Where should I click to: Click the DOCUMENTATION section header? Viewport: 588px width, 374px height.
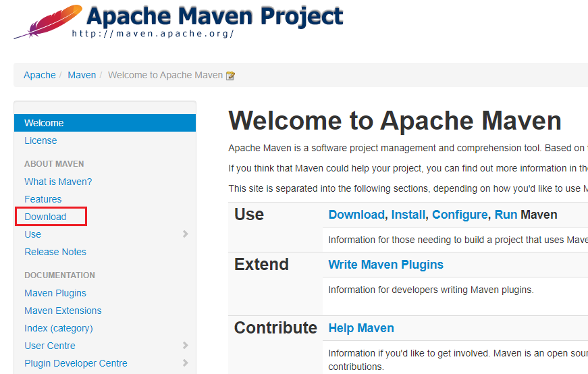[59, 275]
